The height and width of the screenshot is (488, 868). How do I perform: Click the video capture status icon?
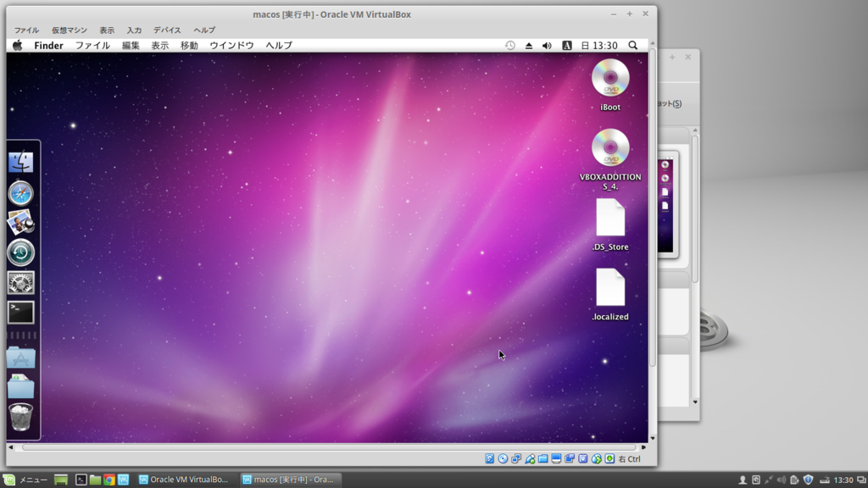[x=570, y=458]
